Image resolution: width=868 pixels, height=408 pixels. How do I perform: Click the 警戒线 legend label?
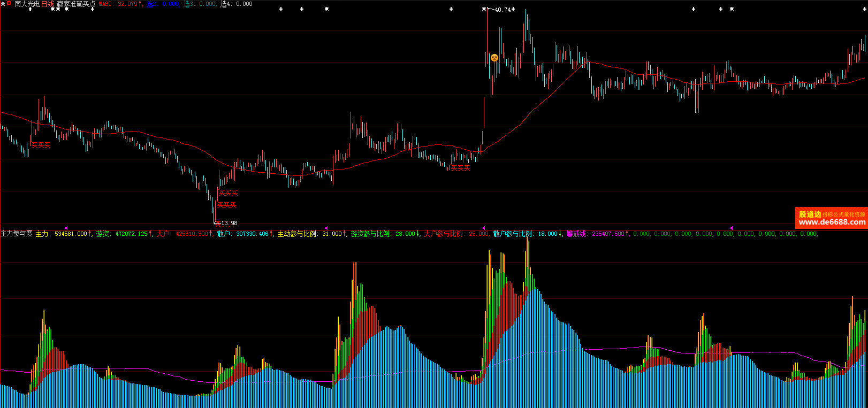click(576, 234)
